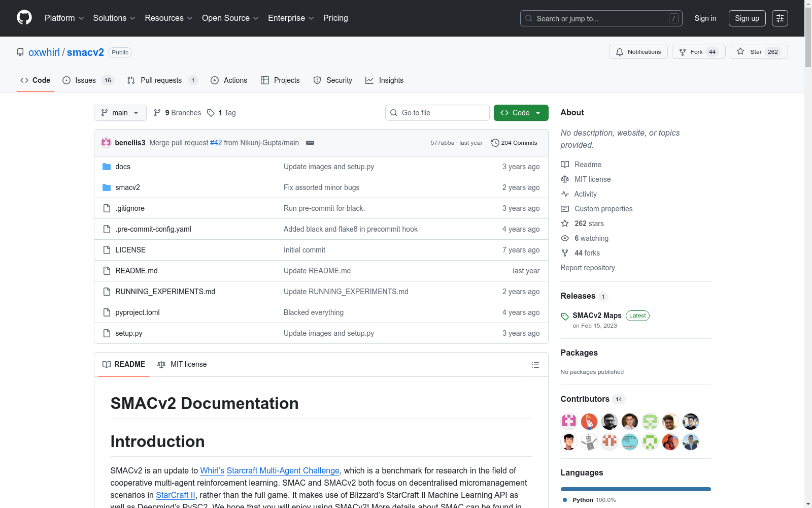Open Readme link in About sidebar
Viewport: 812px width, 508px height.
(581, 165)
